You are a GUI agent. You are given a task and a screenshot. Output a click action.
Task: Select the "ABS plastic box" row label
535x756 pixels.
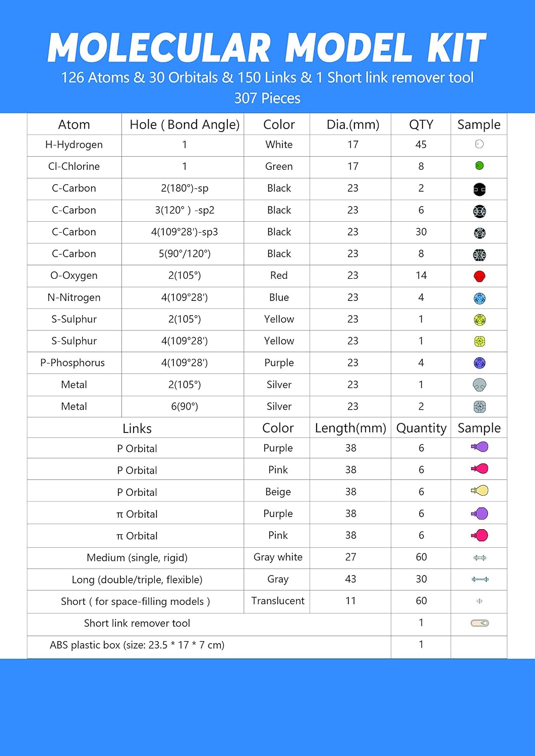pyautogui.click(x=137, y=645)
